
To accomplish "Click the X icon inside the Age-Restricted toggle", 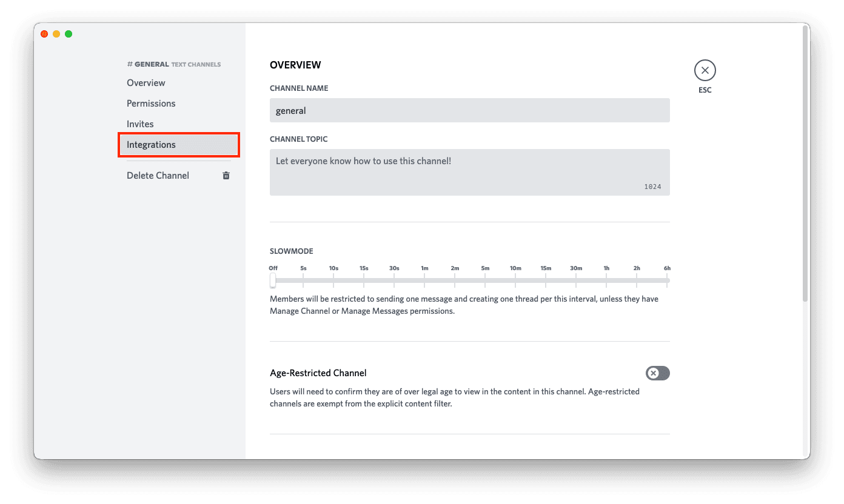I will pyautogui.click(x=654, y=373).
